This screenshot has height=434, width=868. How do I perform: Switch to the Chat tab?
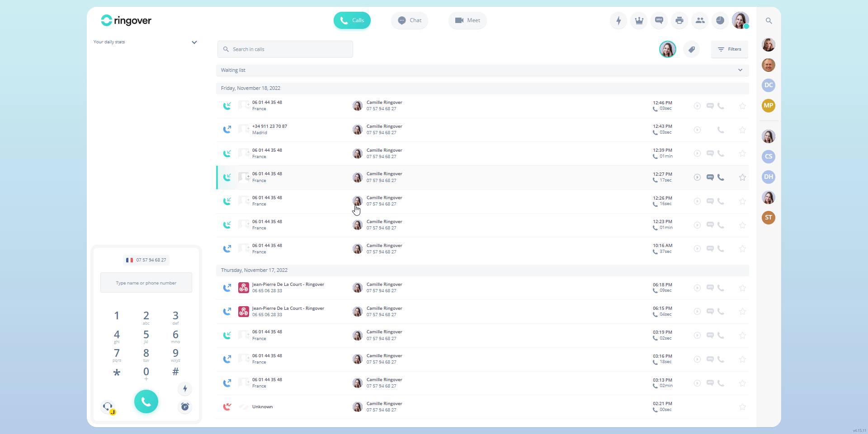click(x=410, y=20)
